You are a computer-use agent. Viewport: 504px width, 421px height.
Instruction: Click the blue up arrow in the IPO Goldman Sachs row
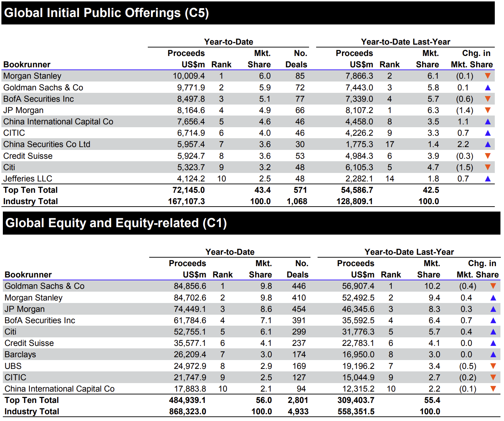pyautogui.click(x=488, y=88)
